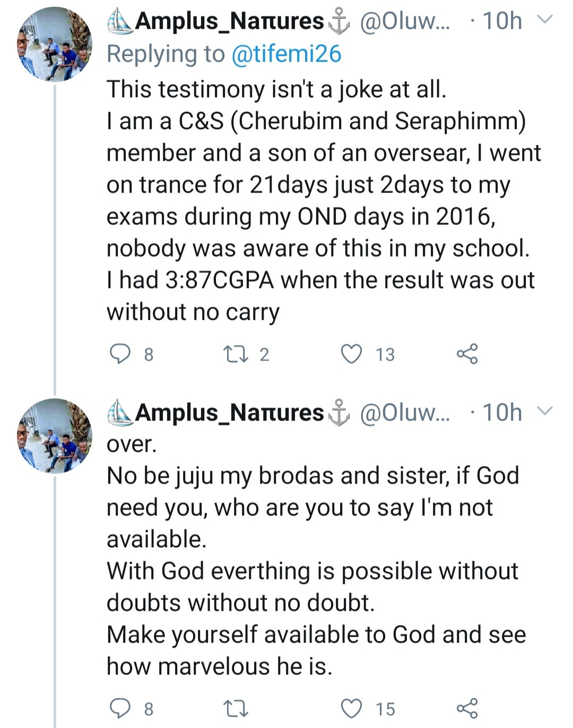The width and height of the screenshot is (573, 728).
Task: Like the second tweet with 15 likes
Action: [351, 708]
